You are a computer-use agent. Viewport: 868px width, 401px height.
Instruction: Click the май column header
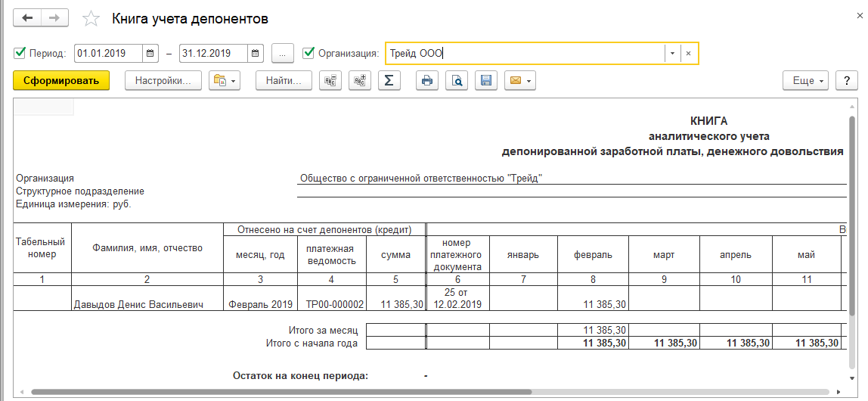807,255
